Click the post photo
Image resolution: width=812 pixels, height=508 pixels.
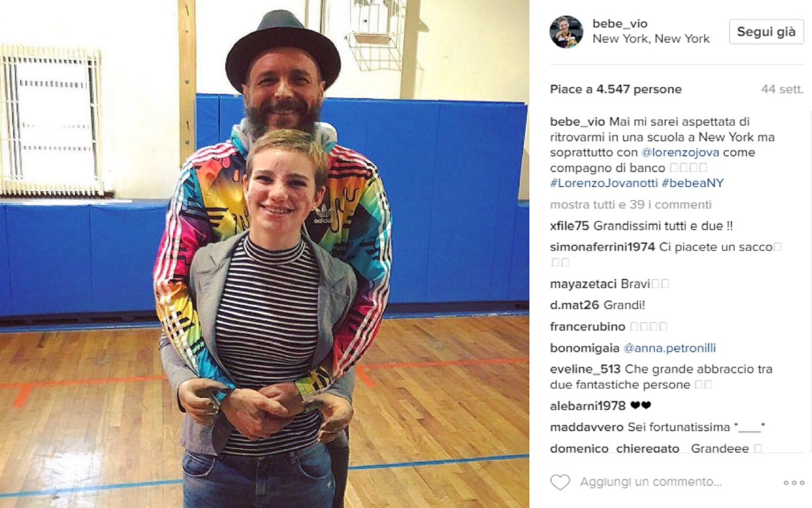pos(265,254)
